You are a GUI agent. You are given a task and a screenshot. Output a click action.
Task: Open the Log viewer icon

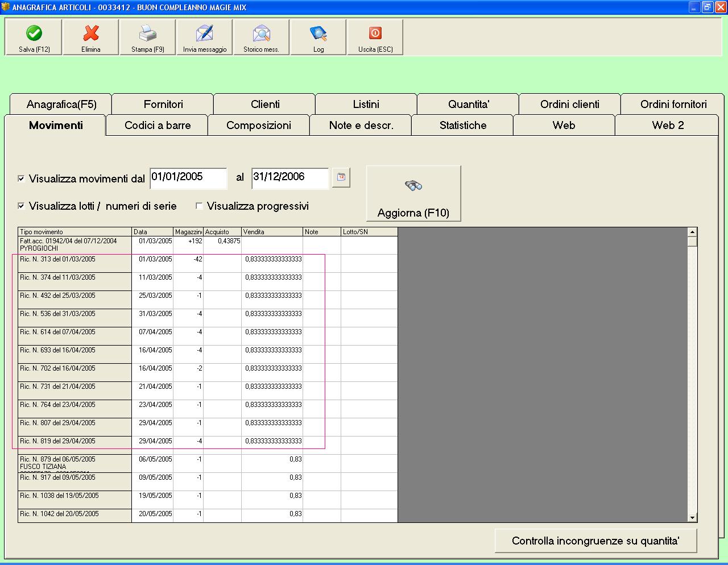[318, 34]
